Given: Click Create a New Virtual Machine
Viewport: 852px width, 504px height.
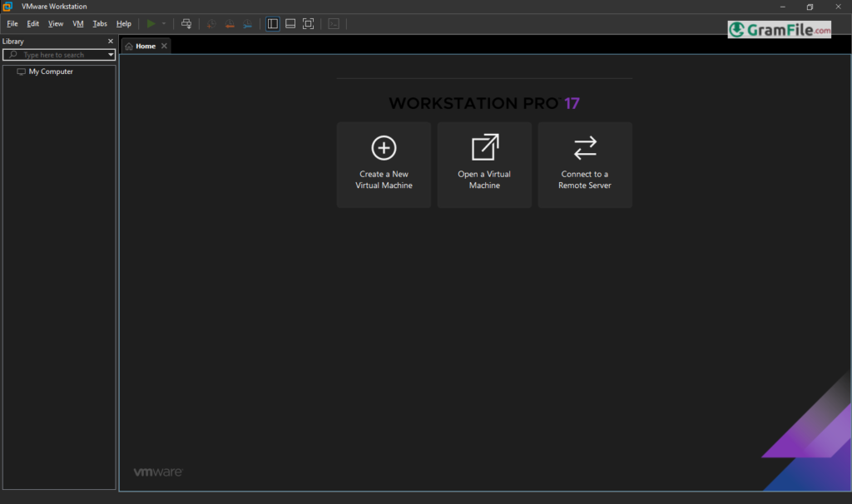Looking at the screenshot, I should [384, 164].
